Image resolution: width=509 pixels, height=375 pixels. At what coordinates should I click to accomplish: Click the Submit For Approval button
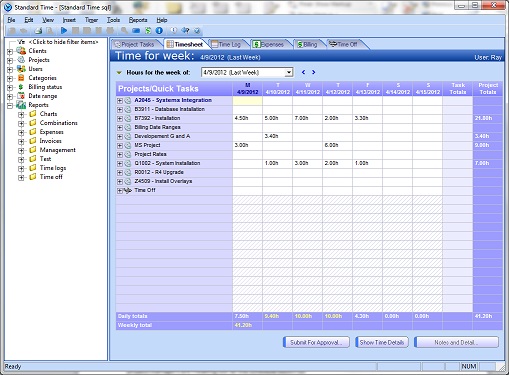[316, 342]
